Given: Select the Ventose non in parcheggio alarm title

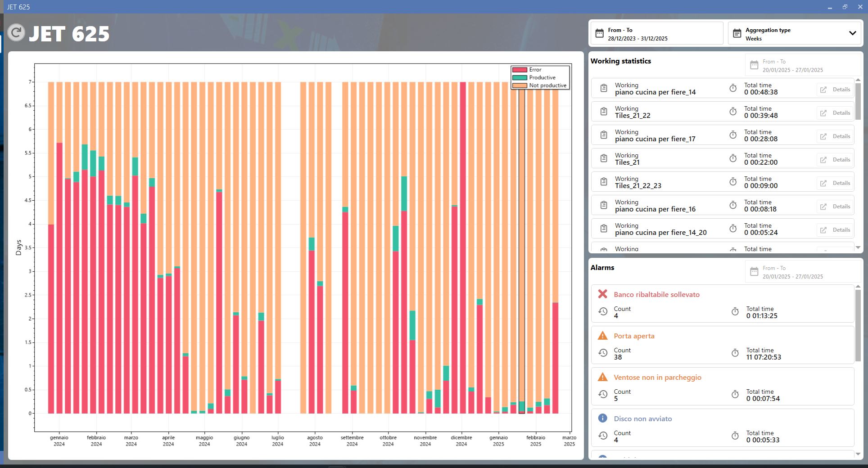Looking at the screenshot, I should [x=657, y=377].
